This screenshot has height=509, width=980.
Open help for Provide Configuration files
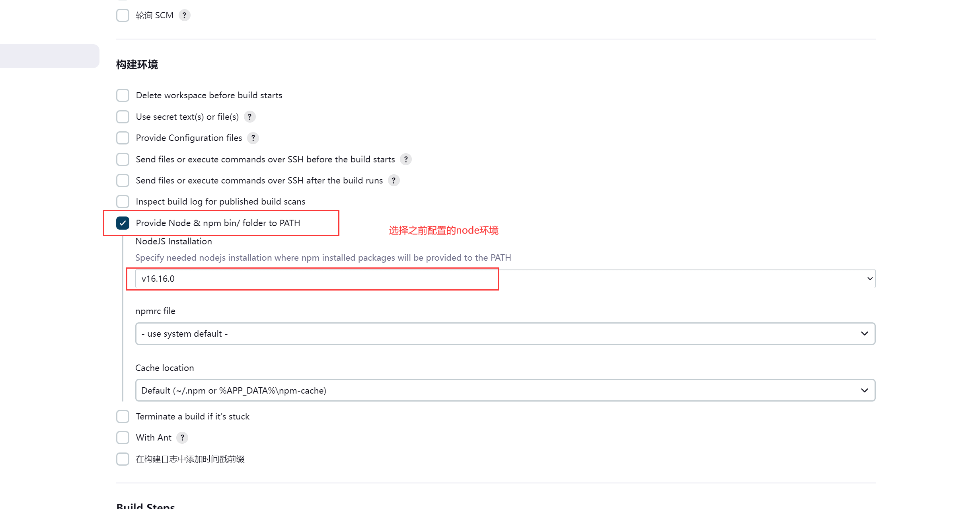(253, 138)
